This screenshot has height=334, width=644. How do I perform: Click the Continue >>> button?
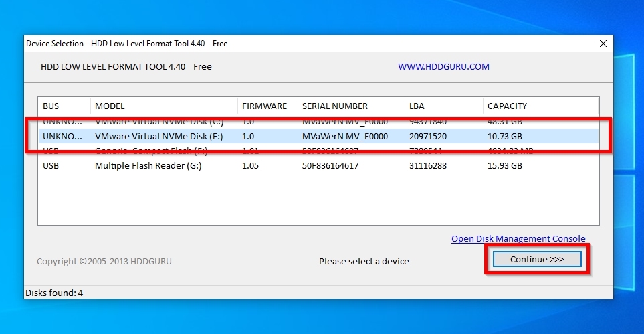click(536, 259)
